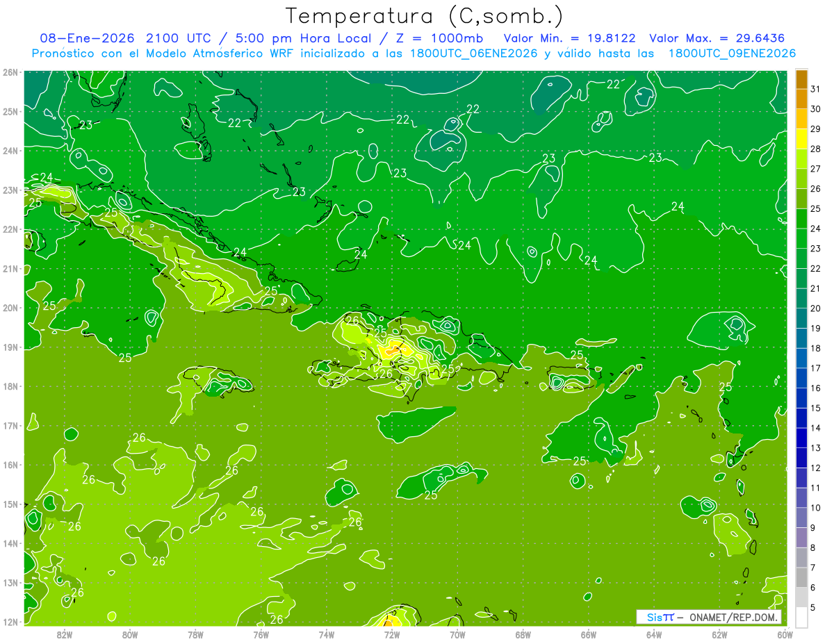Click the white swatch below colorbar label 5
The height and width of the screenshot is (644, 834).
(801, 617)
